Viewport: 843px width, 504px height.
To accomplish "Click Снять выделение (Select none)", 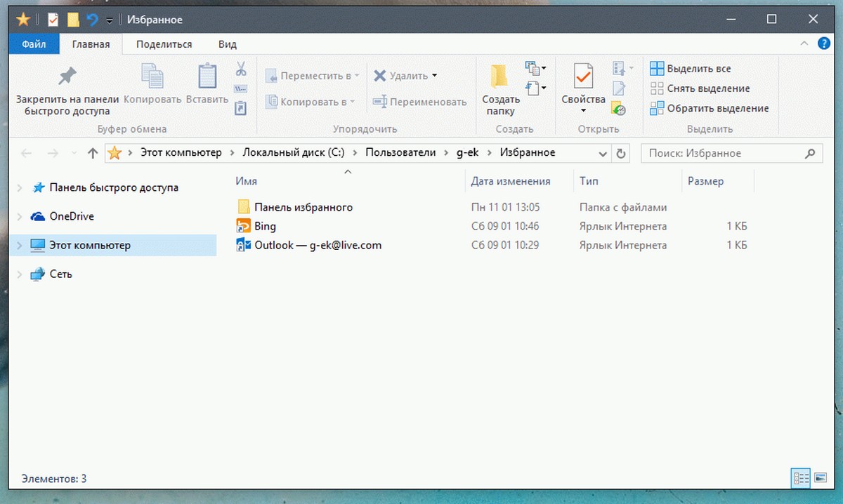I will 700,88.
